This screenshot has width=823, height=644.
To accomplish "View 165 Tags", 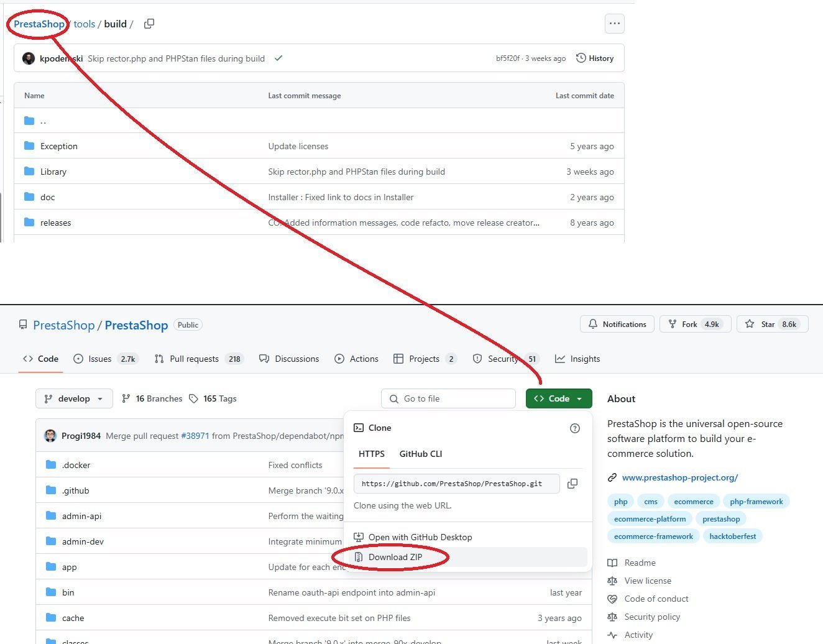I will (213, 398).
